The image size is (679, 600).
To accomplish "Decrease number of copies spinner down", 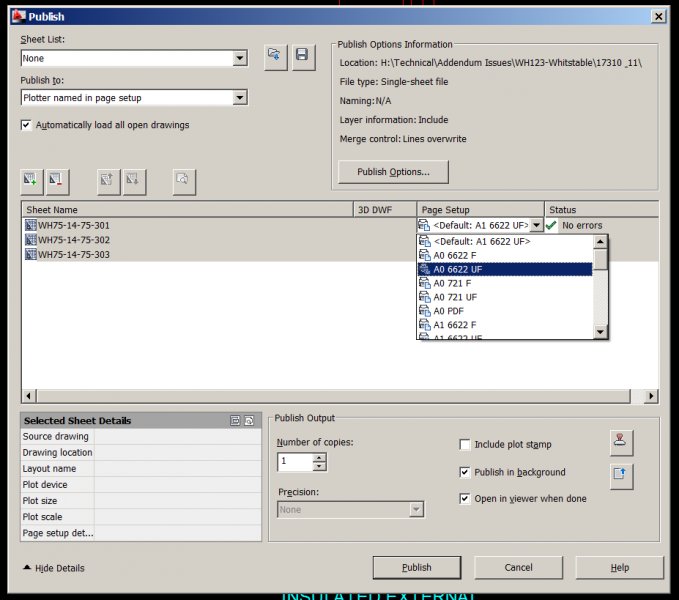I will point(320,466).
